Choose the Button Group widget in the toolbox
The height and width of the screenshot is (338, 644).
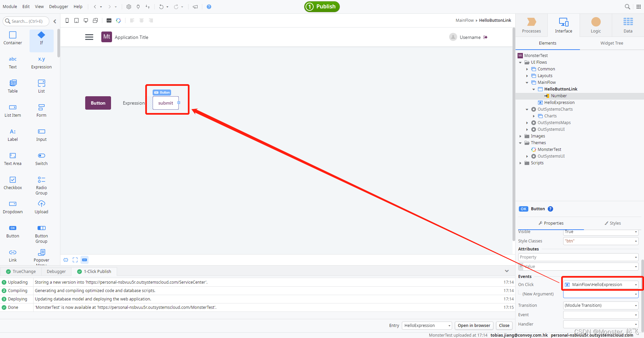[x=41, y=234]
